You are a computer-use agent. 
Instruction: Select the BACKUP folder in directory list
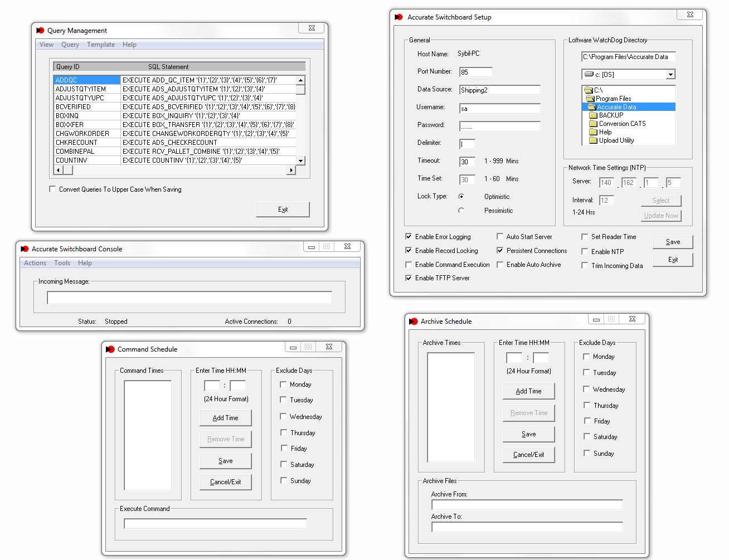(x=606, y=115)
